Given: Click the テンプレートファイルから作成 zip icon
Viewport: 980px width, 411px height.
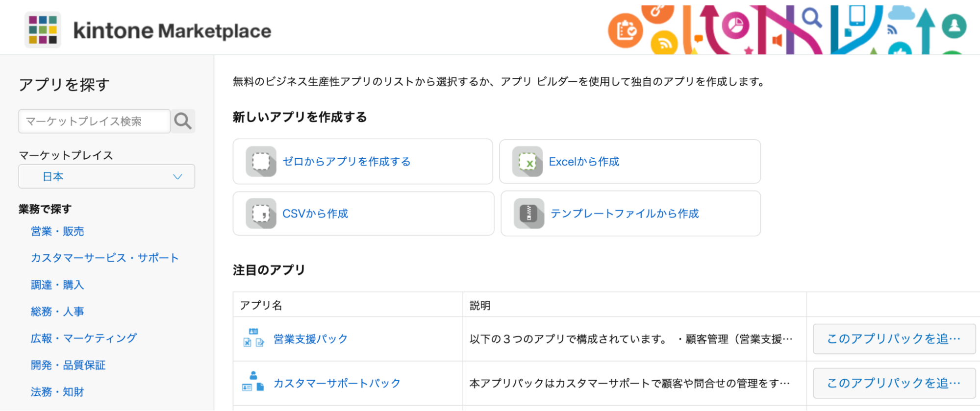Looking at the screenshot, I should tap(529, 213).
